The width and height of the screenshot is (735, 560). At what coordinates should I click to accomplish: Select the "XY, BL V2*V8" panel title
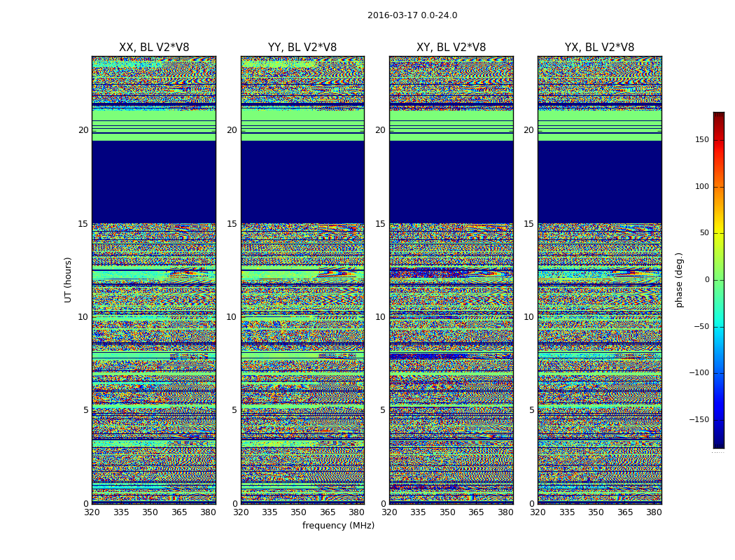(x=451, y=48)
